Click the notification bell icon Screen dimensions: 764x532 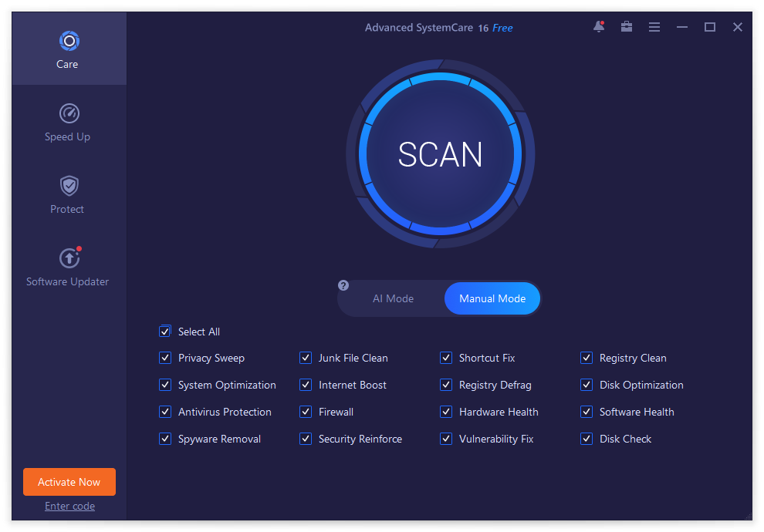(x=599, y=27)
